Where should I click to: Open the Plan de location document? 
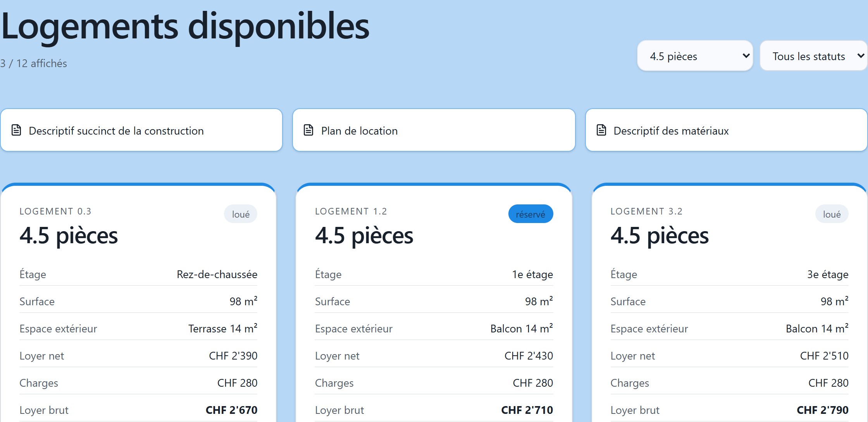(434, 130)
